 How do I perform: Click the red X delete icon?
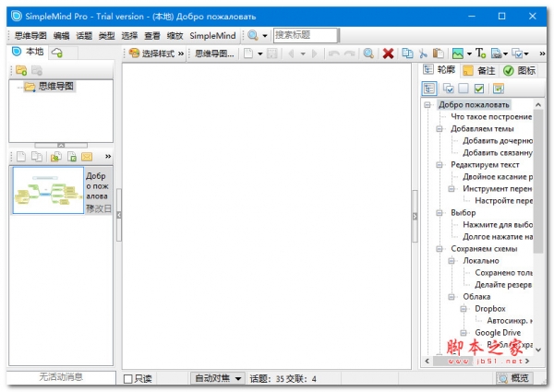click(388, 53)
